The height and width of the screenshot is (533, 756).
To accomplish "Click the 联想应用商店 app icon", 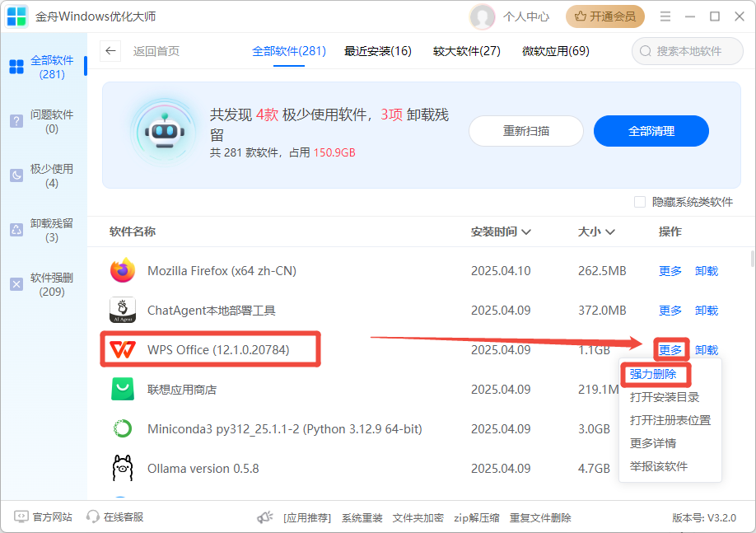I will pyautogui.click(x=123, y=390).
